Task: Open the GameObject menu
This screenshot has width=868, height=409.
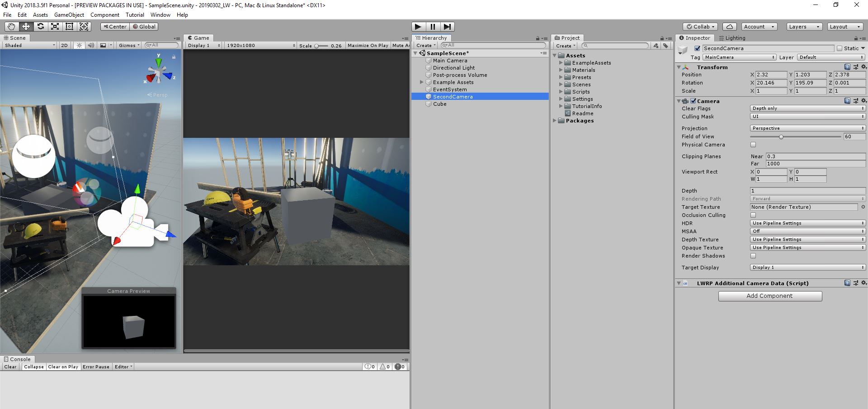Action: [69, 14]
